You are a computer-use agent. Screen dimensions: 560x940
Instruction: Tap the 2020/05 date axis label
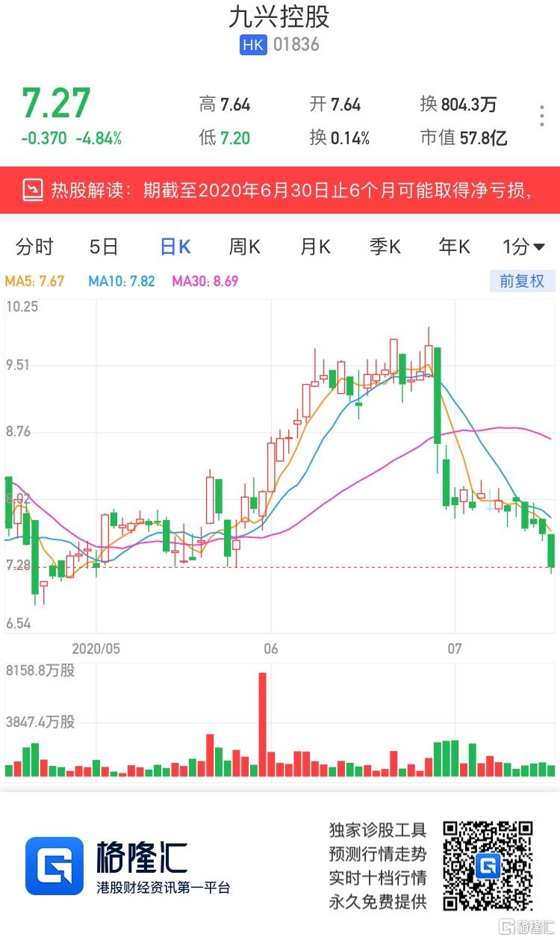pyautogui.click(x=96, y=648)
